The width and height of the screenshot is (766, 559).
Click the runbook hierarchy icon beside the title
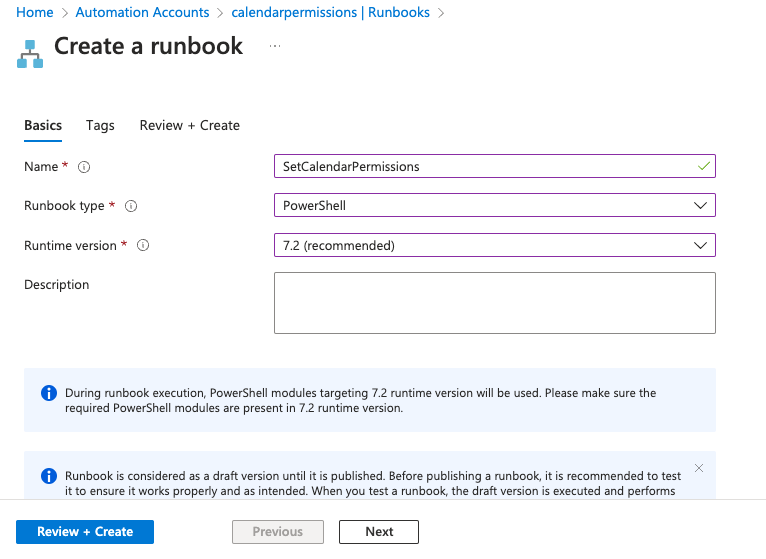[30, 53]
